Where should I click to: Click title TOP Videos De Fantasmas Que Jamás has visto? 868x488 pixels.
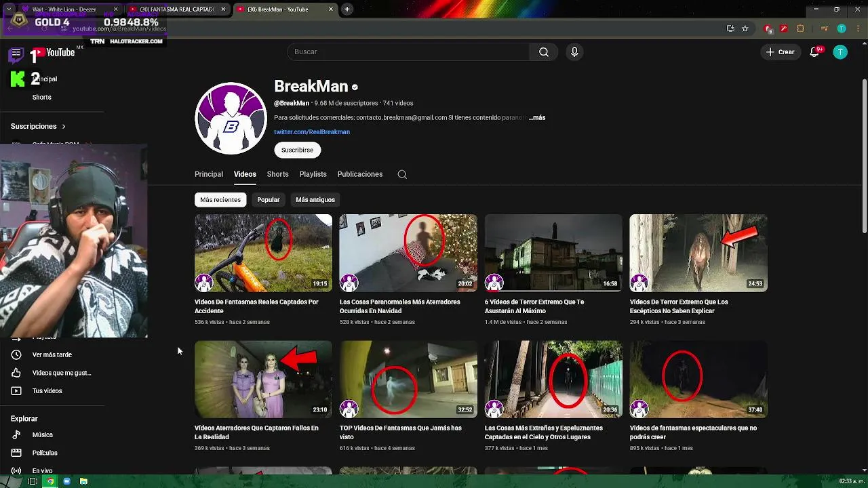pyautogui.click(x=401, y=432)
